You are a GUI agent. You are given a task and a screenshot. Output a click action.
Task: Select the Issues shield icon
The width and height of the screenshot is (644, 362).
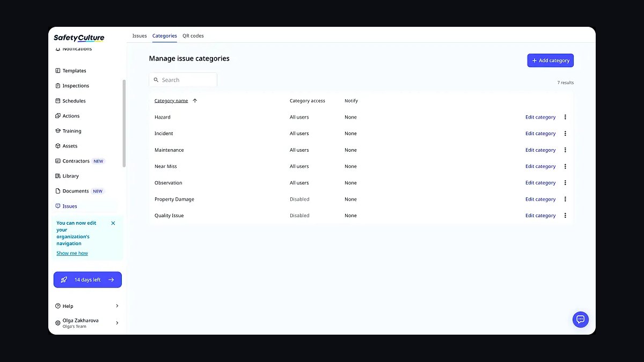(x=58, y=206)
